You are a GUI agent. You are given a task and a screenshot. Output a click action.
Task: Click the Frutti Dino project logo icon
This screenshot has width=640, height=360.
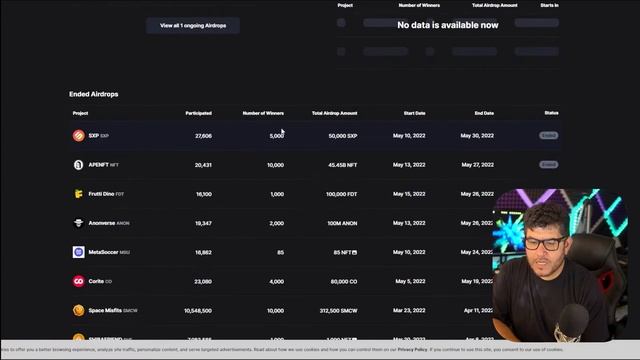78,194
